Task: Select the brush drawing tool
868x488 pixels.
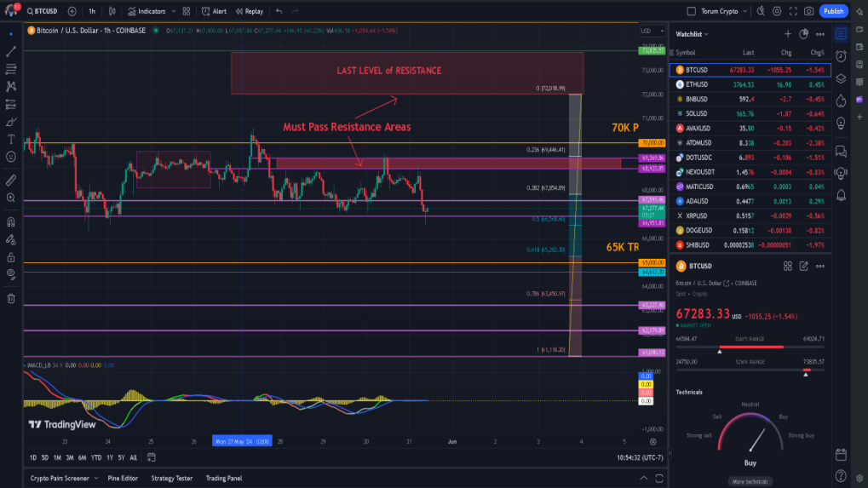Action: 11,122
